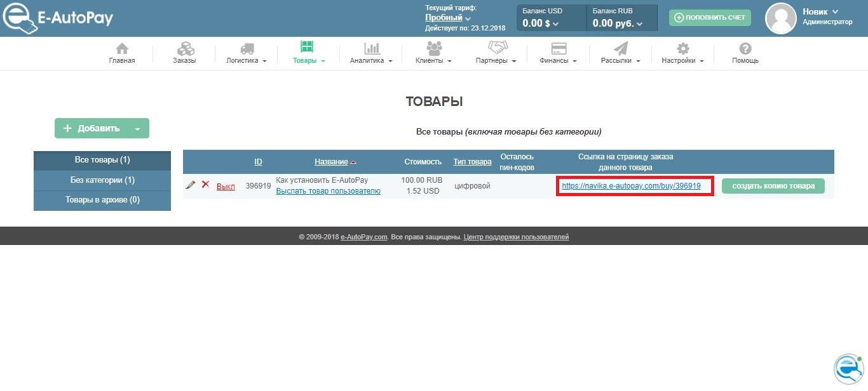Open the product order page link
The image size is (868, 391).
click(631, 186)
